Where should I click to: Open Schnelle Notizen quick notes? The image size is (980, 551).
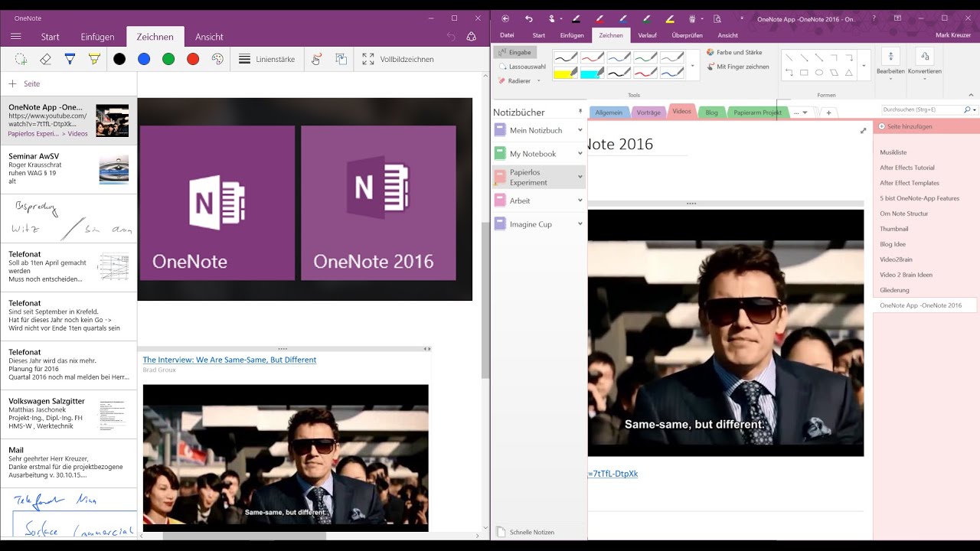click(x=526, y=532)
